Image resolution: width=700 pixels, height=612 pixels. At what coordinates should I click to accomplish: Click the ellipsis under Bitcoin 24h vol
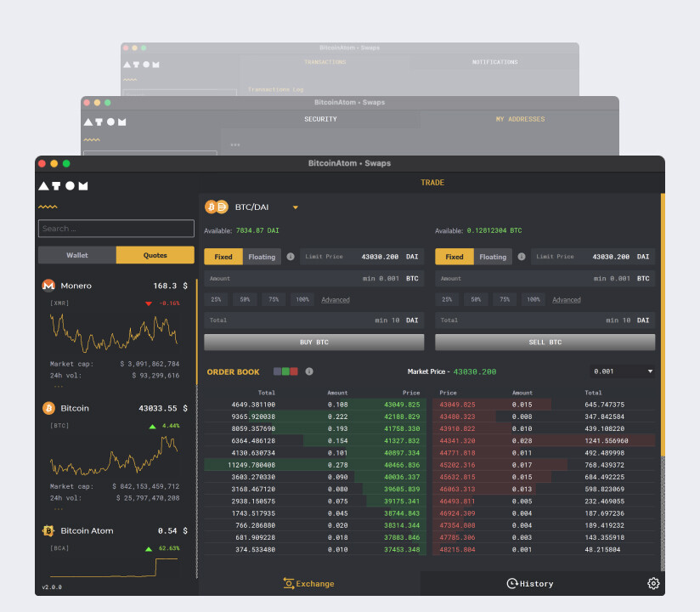(x=59, y=509)
